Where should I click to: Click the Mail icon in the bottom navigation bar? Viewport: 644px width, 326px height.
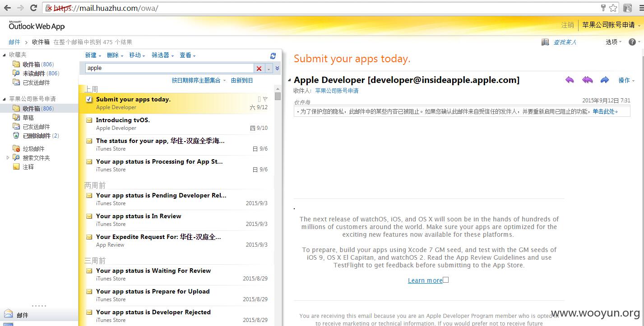coord(8,314)
